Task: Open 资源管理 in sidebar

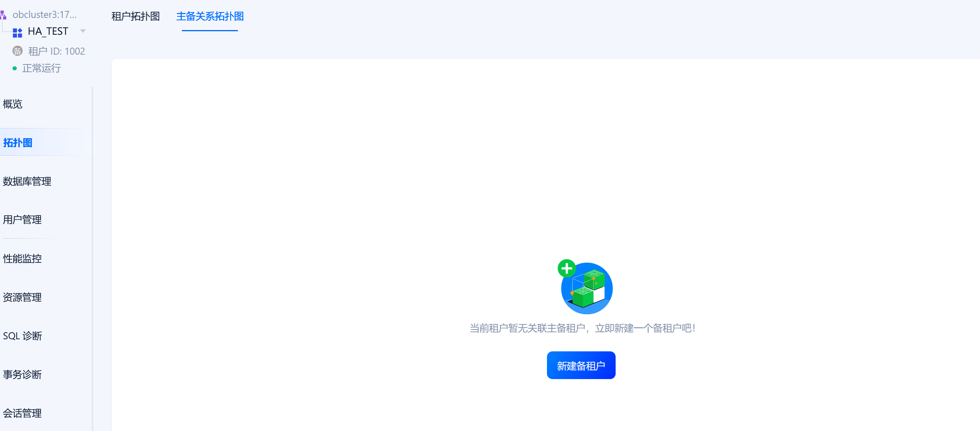Action: pos(22,297)
